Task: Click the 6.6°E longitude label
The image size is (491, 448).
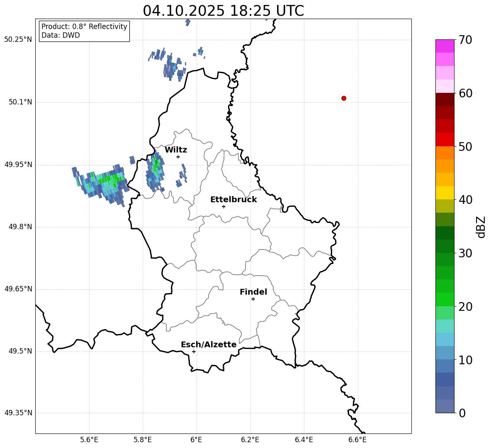Action: pyautogui.click(x=357, y=440)
